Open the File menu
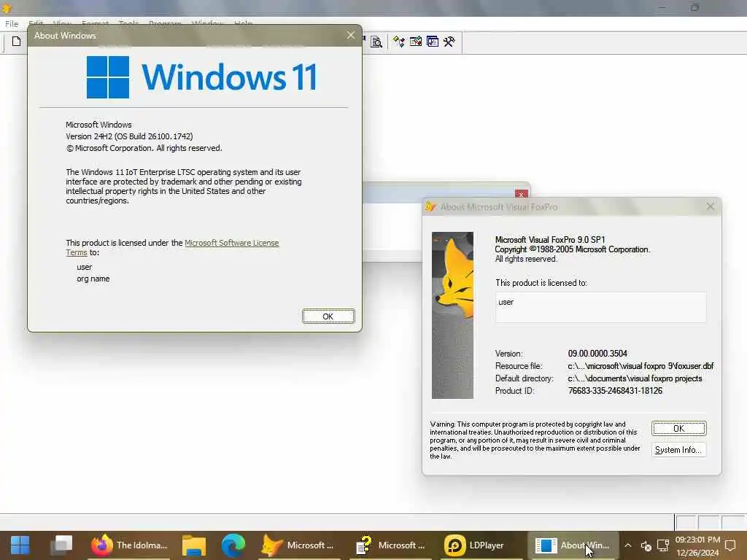This screenshot has width=747, height=560. [x=12, y=24]
